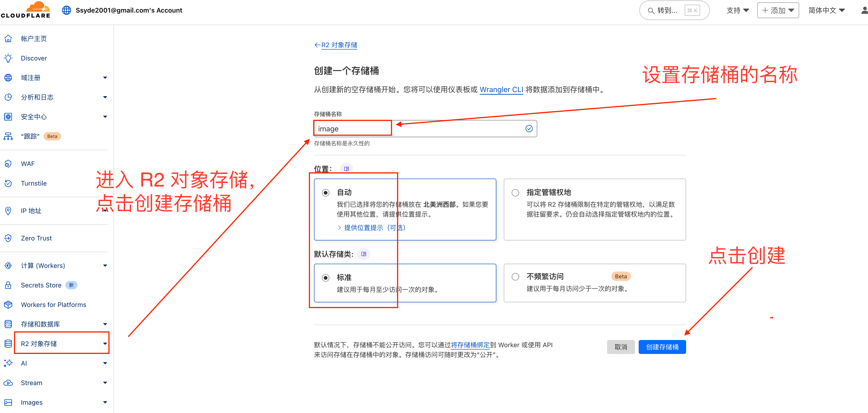Expand the 域注册 sidebar section arrow
Image resolution: width=868 pixels, height=413 pixels.
[x=105, y=77]
